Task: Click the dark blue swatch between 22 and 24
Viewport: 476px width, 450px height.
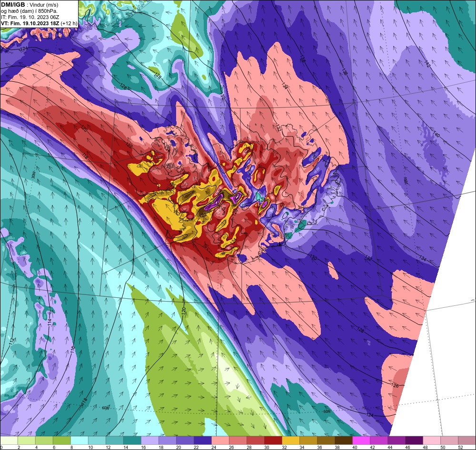Action: click(203, 440)
